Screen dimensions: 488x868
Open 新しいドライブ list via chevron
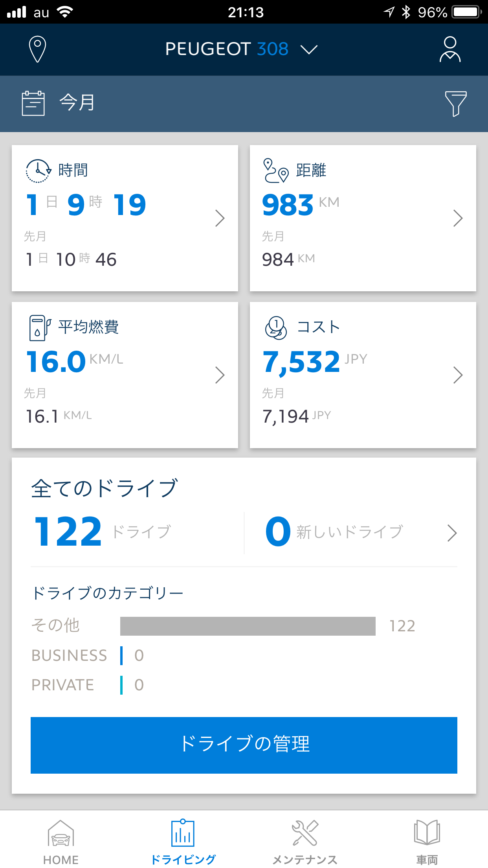(452, 533)
